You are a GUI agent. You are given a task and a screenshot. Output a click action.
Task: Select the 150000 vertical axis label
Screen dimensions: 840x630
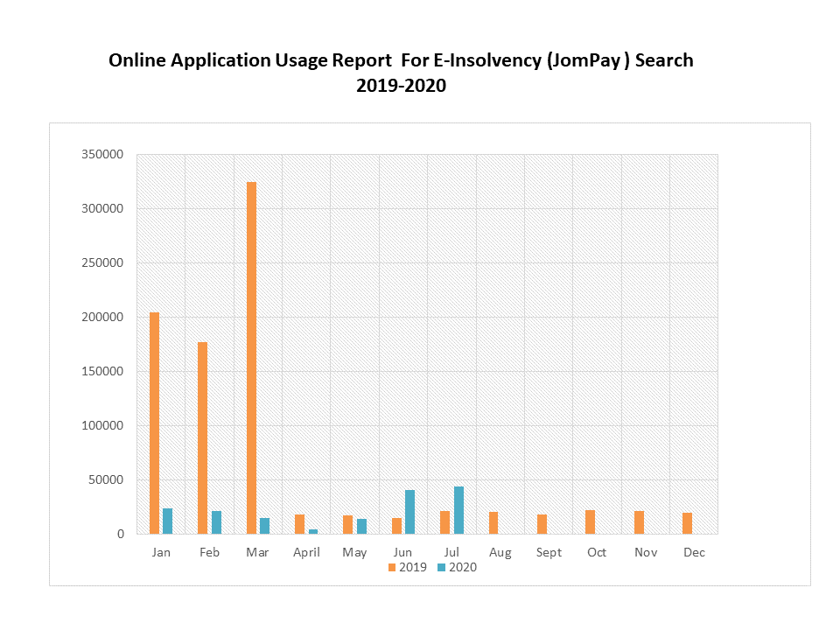[102, 371]
